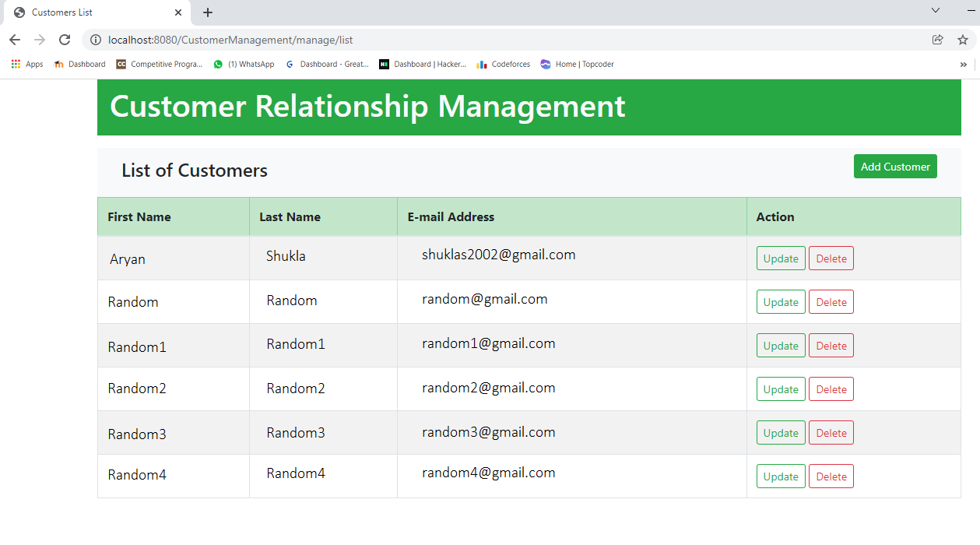Update the customer Random4

781,476
